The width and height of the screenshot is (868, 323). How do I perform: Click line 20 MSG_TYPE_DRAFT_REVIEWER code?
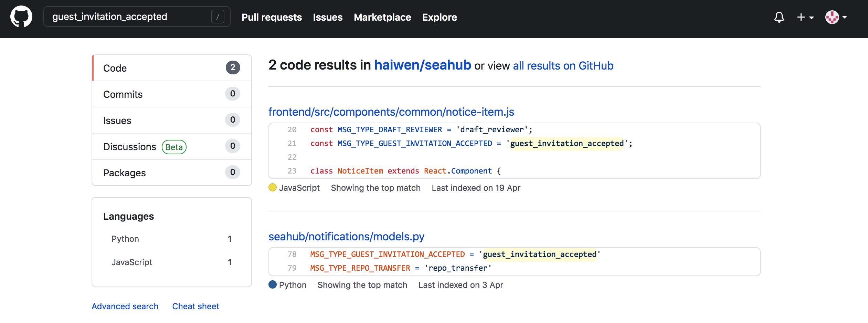(421, 129)
